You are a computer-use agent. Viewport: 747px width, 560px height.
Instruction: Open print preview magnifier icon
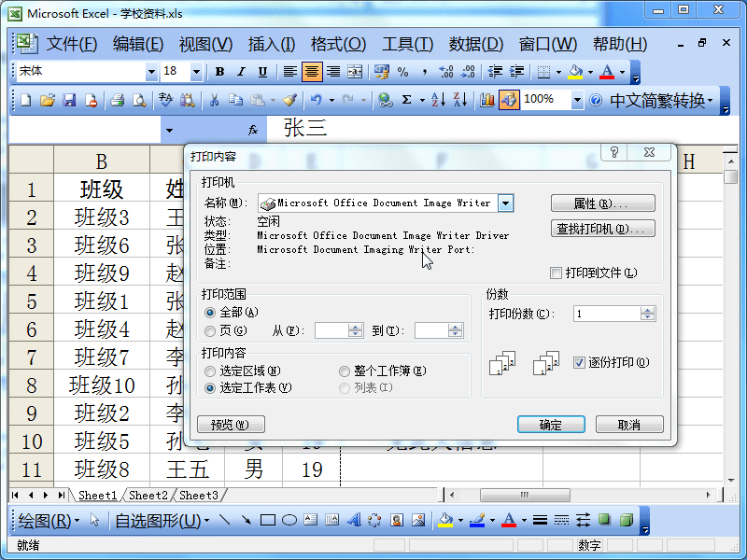click(139, 100)
